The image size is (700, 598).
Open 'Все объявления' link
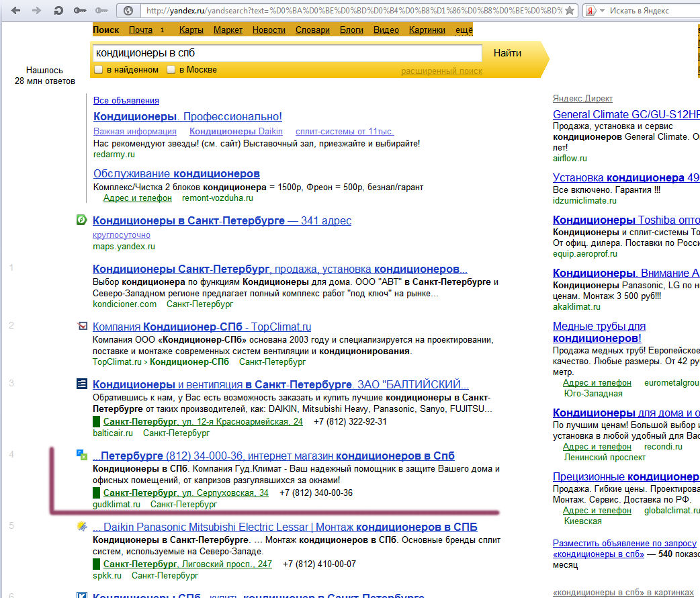click(126, 101)
